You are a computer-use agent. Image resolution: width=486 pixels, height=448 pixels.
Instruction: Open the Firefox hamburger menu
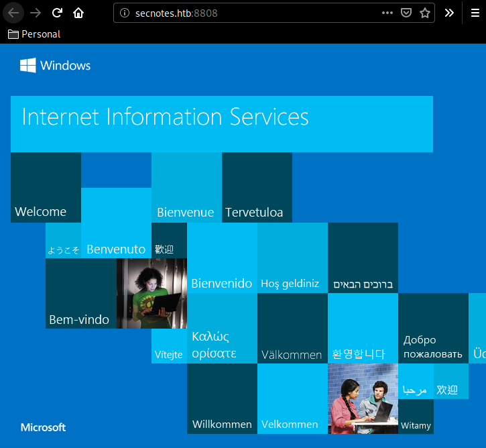click(x=475, y=13)
